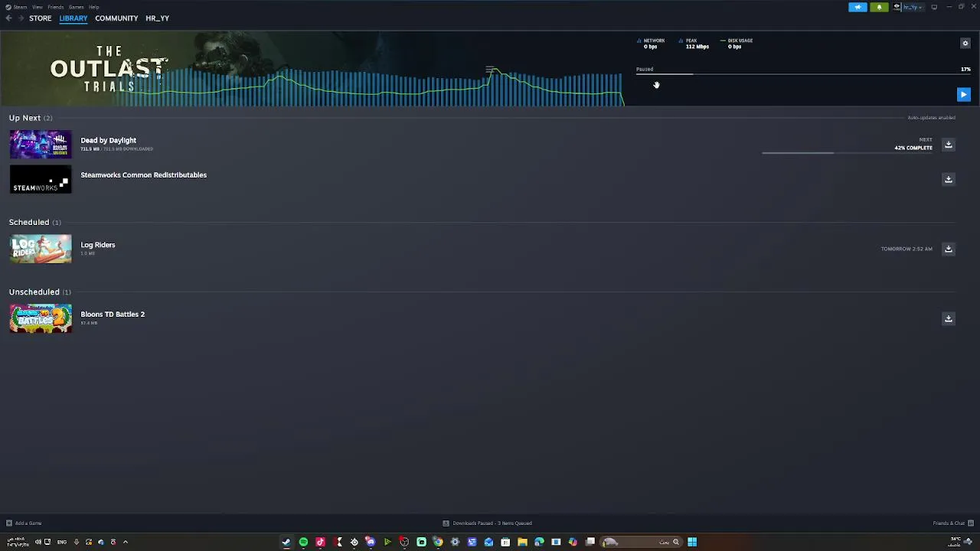Image resolution: width=980 pixels, height=551 pixels.
Task: Click microphone icon in system tray
Action: (76, 542)
